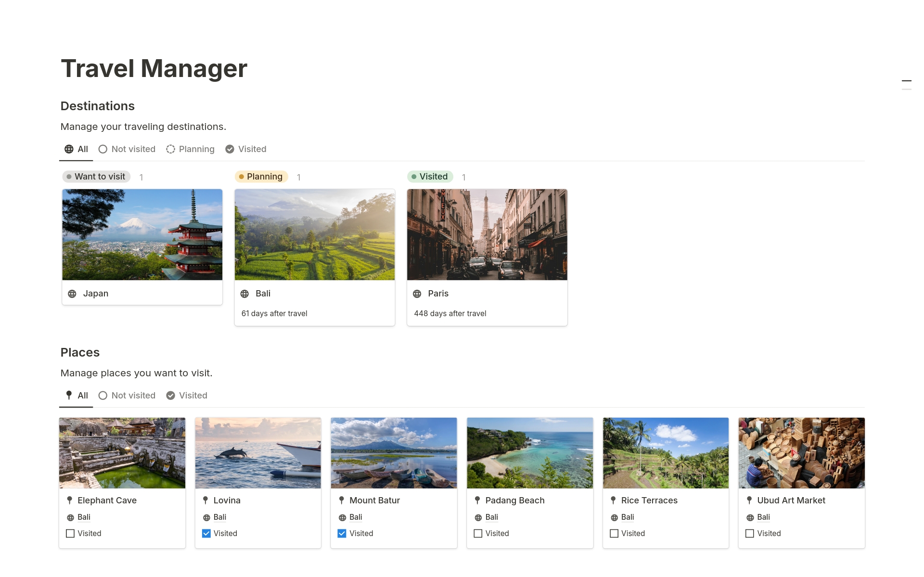The image size is (924, 577).
Task: Select the Planning filter tab under Destinations
Action: pos(195,149)
